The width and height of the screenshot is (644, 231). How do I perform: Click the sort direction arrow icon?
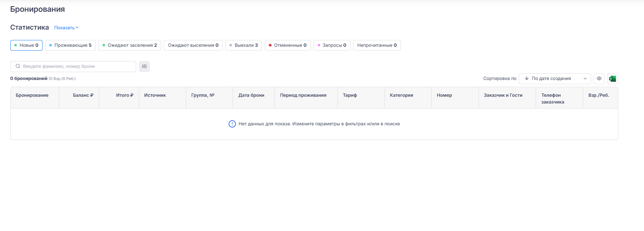coord(526,79)
